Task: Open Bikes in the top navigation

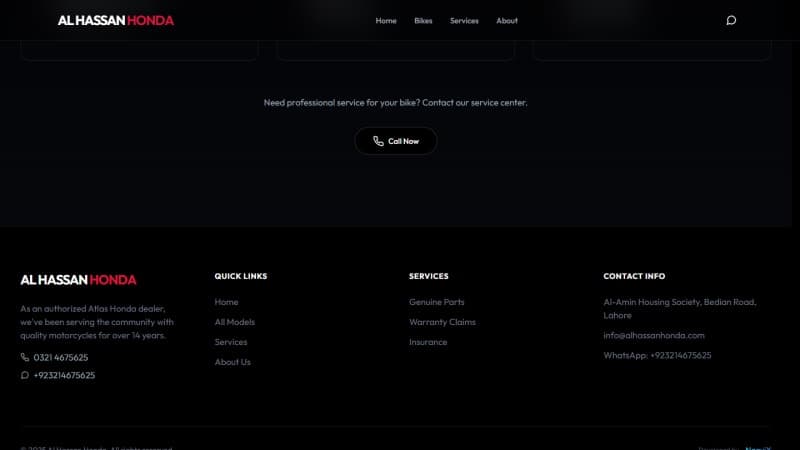Action: (423, 21)
